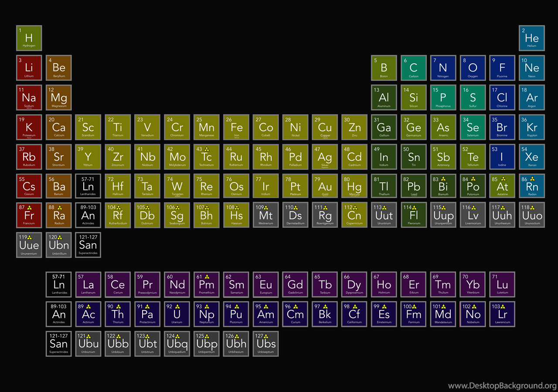Click the Ln label tile beside Lanthanum
The height and width of the screenshot is (392, 558).
[58, 284]
